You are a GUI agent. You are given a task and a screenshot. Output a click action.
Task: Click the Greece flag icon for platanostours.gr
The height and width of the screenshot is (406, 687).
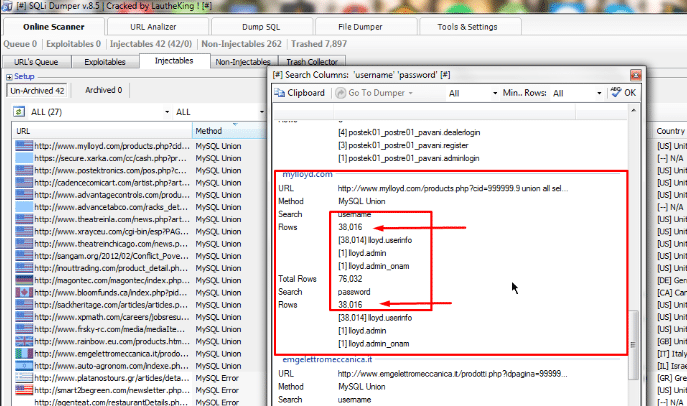24,378
